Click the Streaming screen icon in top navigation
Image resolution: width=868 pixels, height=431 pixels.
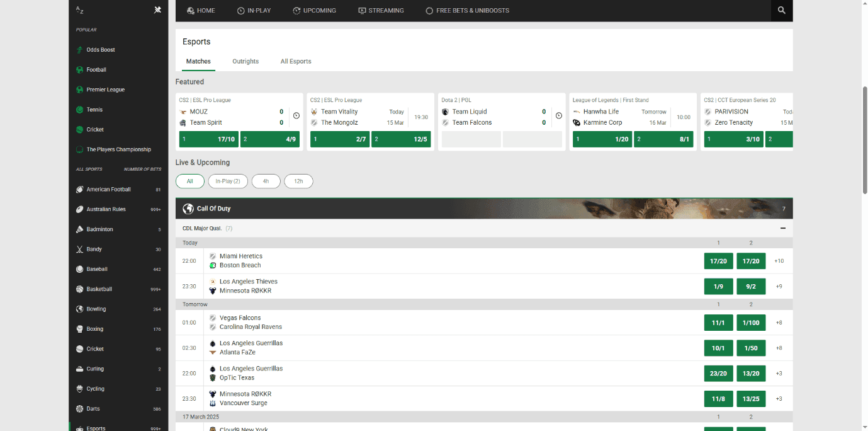[x=362, y=10]
